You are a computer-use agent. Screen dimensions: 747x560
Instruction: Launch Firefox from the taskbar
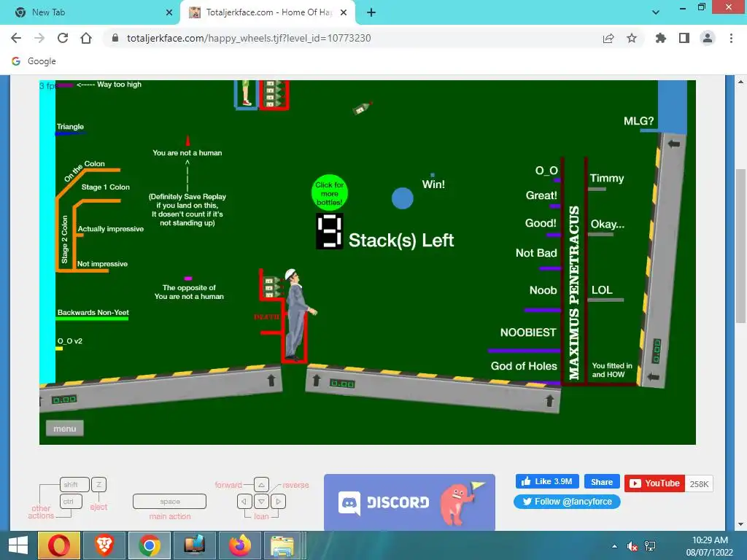click(239, 545)
